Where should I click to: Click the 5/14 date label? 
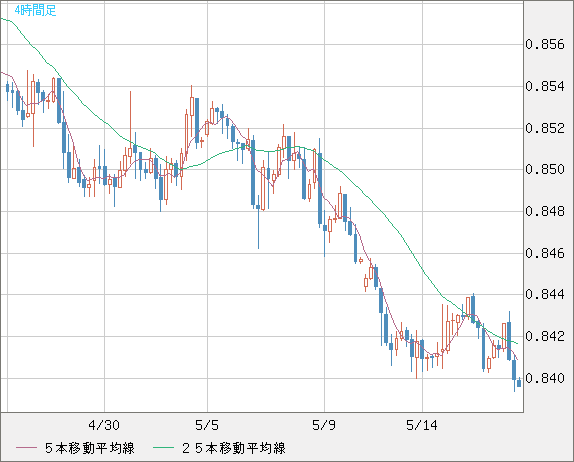click(422, 425)
